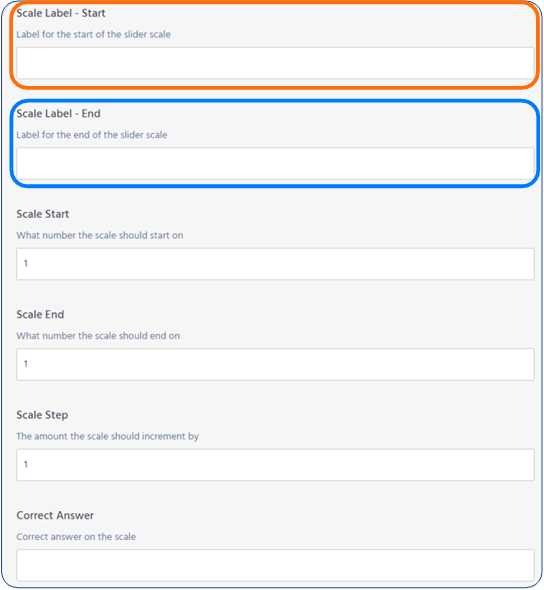Click the 'Scale Start' heading text

43,214
